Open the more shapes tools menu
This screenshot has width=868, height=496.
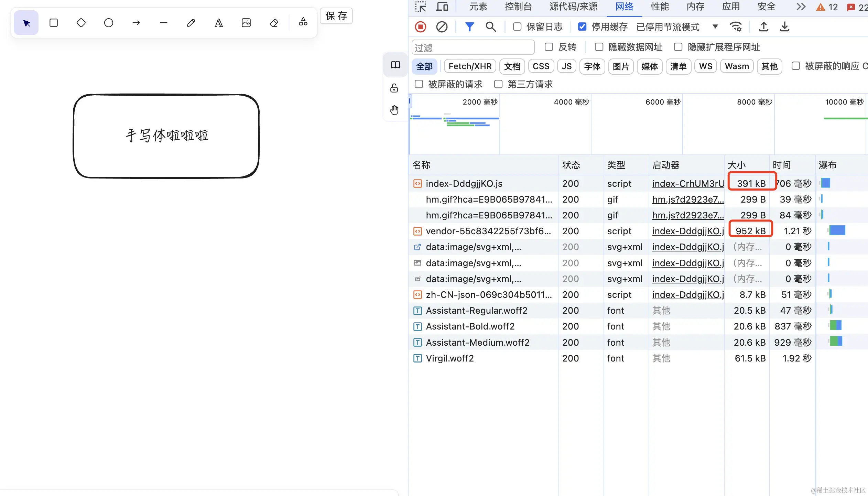pos(303,22)
